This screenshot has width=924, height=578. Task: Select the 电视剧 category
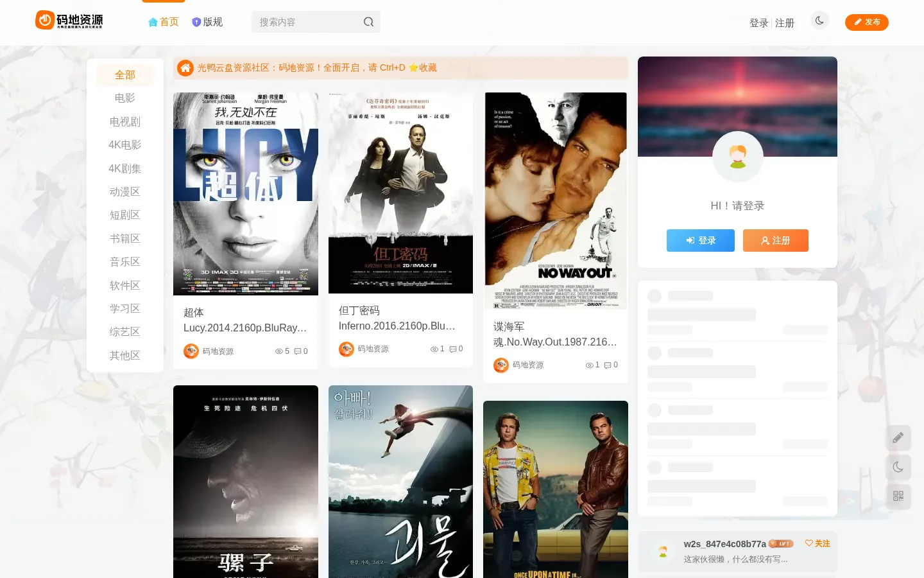[x=125, y=122]
